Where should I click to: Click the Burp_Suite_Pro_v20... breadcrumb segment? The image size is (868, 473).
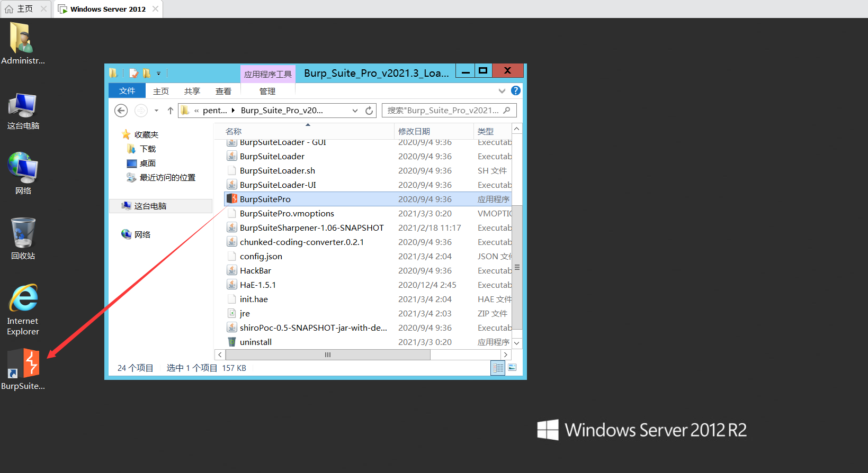282,111
